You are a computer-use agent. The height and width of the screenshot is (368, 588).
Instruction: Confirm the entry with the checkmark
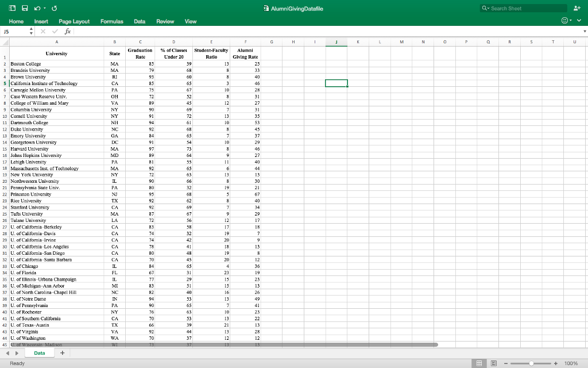pos(55,32)
